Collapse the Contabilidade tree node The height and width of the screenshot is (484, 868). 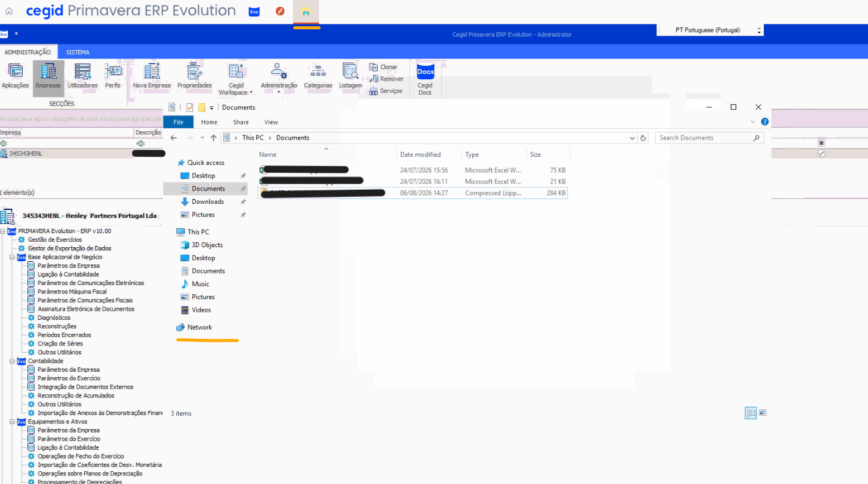point(12,361)
